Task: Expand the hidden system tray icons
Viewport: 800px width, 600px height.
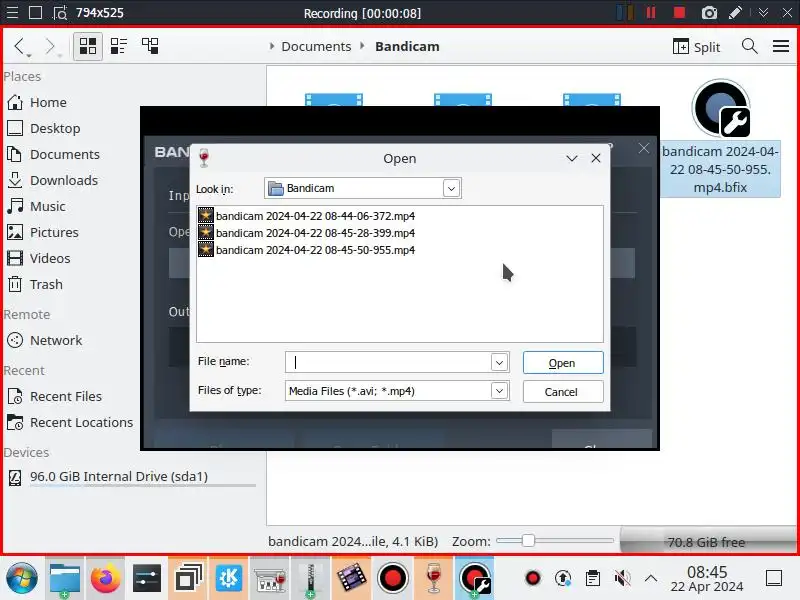Action: (651, 579)
